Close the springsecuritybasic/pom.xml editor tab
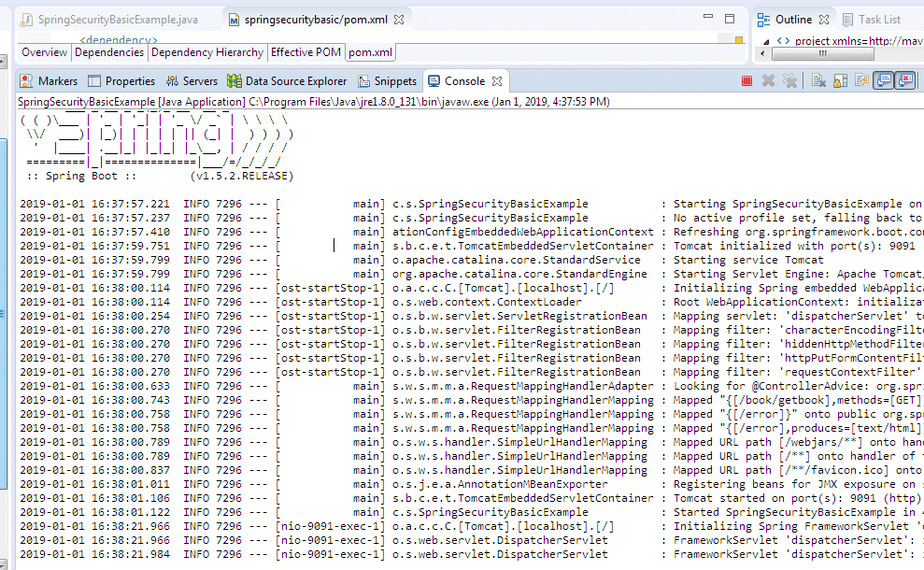Screen dimensions: 924x570 399,19
